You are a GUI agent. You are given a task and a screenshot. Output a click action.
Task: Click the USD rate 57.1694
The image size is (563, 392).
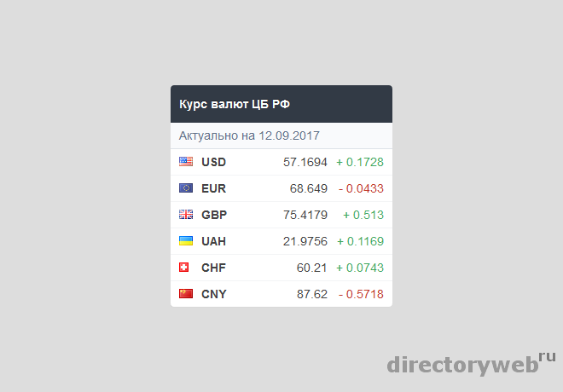coord(305,162)
